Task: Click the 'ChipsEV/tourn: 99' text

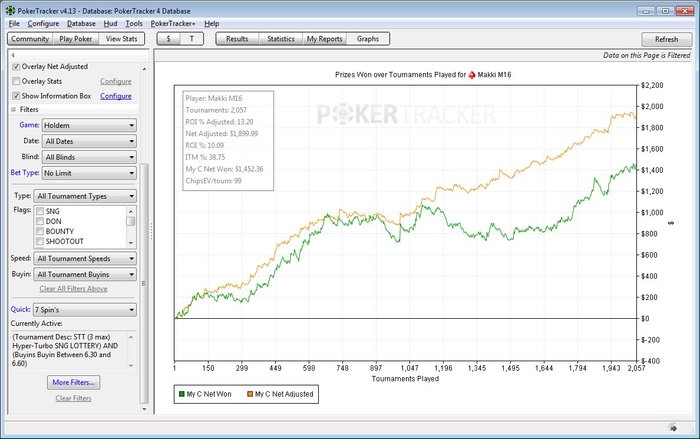Action: click(x=213, y=181)
